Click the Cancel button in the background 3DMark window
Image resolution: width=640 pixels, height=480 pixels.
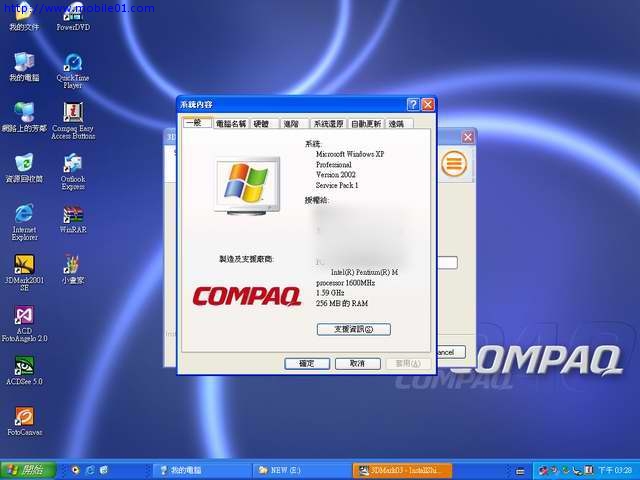451,352
